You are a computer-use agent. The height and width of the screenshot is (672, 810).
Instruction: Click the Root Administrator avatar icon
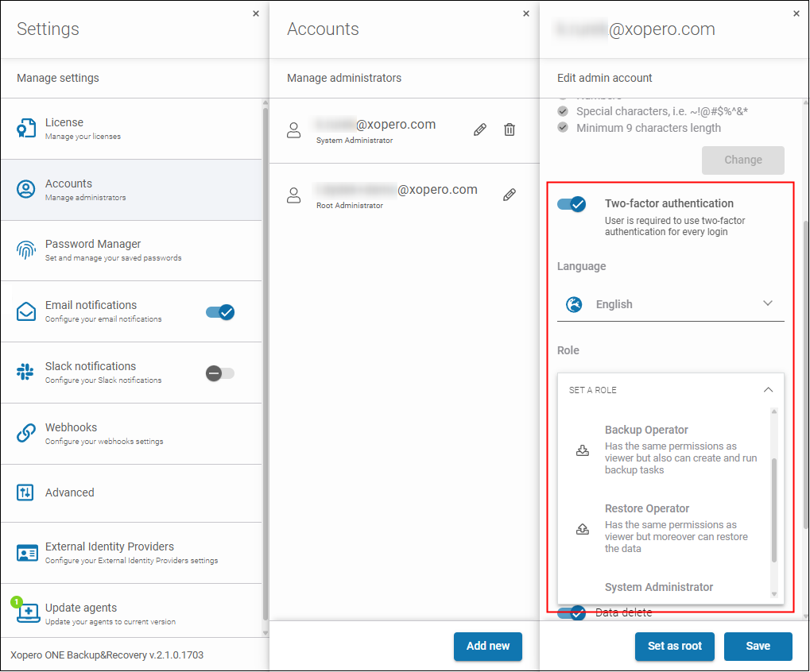[x=293, y=194]
